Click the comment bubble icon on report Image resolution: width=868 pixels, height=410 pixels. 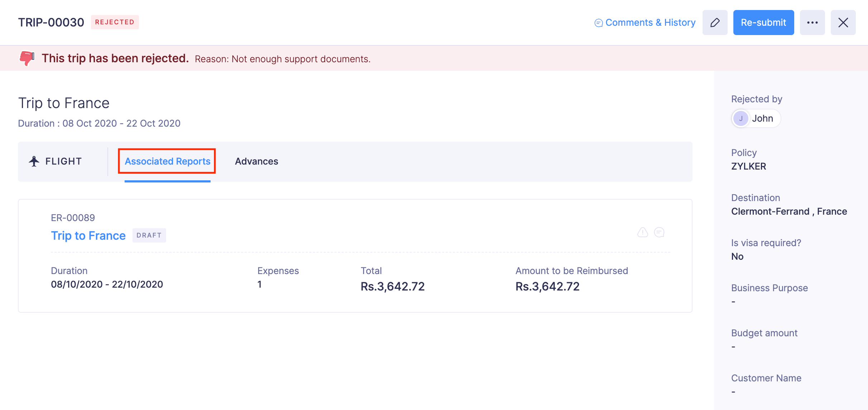click(659, 233)
